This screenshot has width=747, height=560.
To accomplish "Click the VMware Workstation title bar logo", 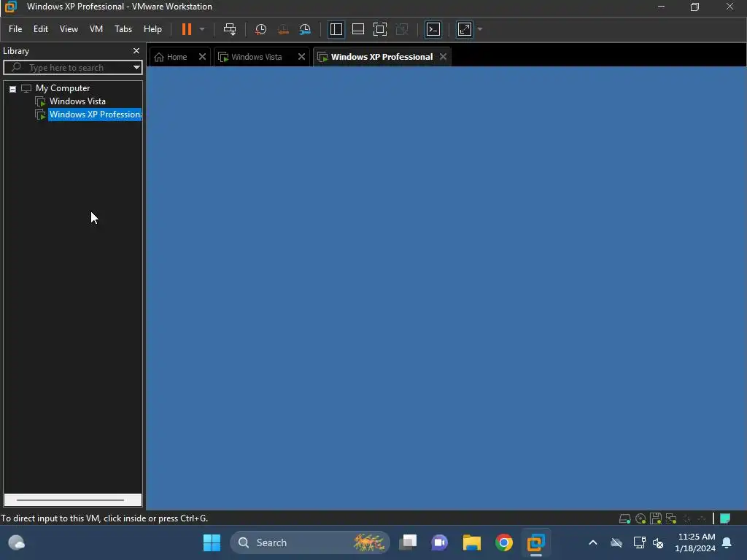I will click(x=10, y=7).
